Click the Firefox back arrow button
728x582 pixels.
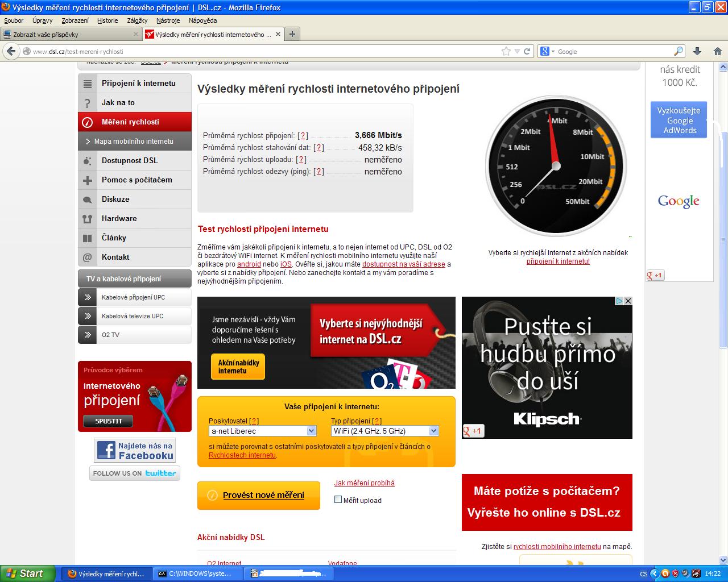11,51
